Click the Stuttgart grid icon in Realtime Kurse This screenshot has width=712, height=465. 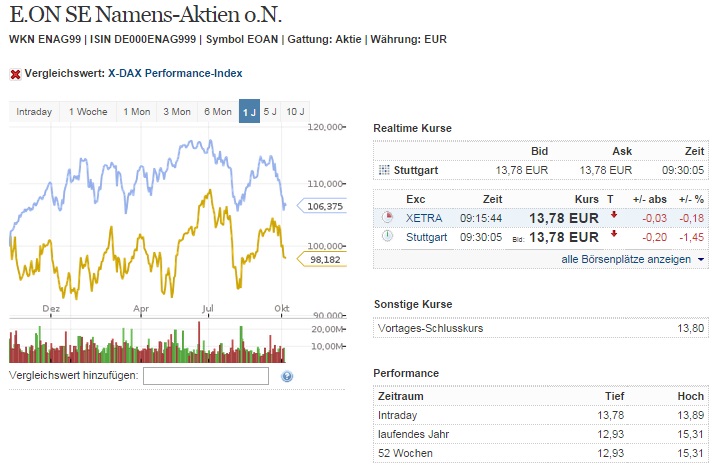pyautogui.click(x=384, y=170)
